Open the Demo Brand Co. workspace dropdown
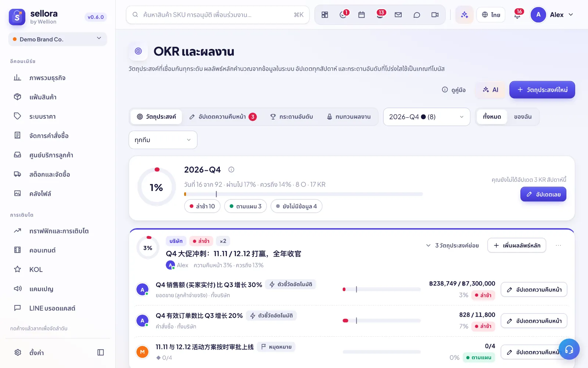The height and width of the screenshot is (368, 588). pyautogui.click(x=58, y=39)
